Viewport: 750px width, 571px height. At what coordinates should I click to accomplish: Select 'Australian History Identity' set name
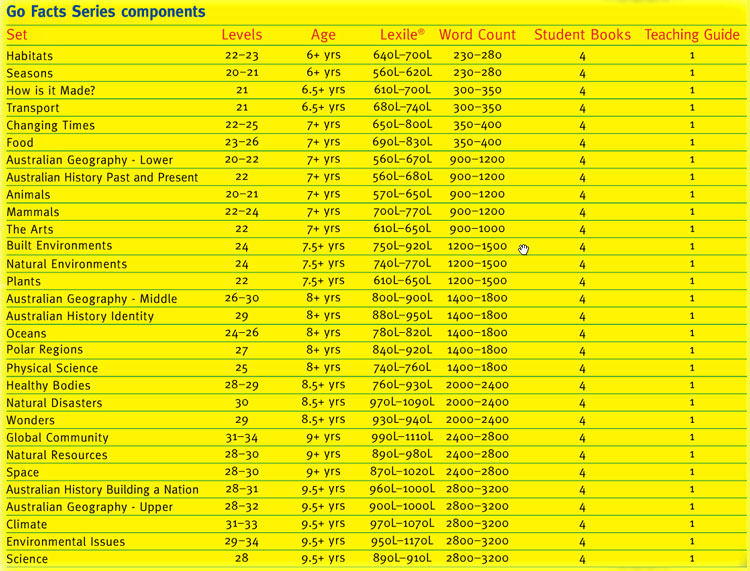point(80,316)
